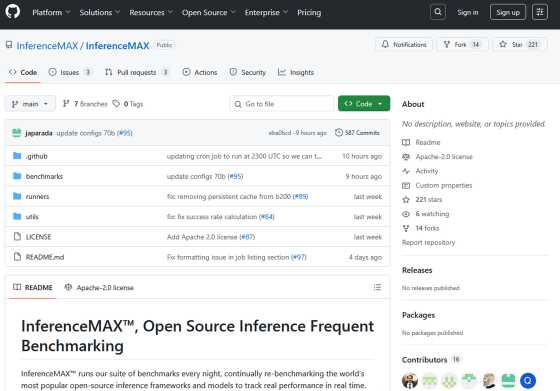Image resolution: width=560 pixels, height=391 pixels.
Task: Open the 0 Tags link
Action: coord(128,104)
